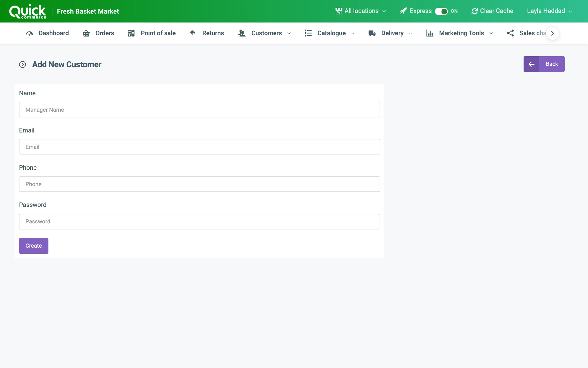
Task: Toggle the Express switch off
Action: tap(441, 11)
